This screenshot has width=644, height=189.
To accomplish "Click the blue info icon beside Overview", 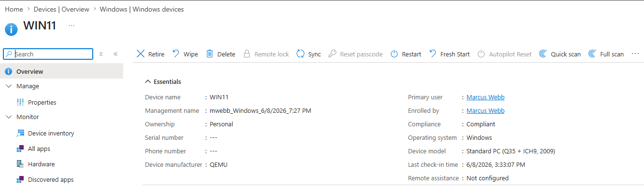I will click(x=8, y=71).
